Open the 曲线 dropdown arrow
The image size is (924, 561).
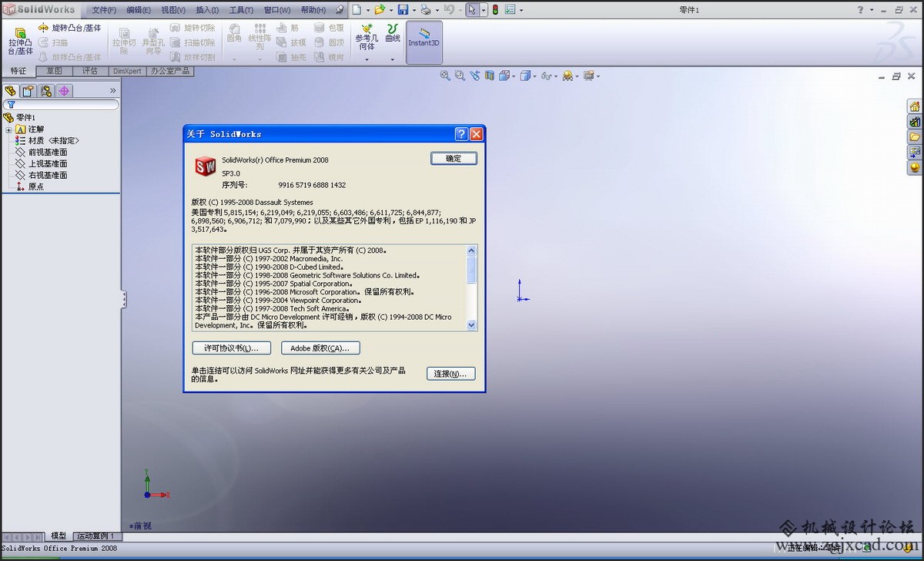coord(393,59)
